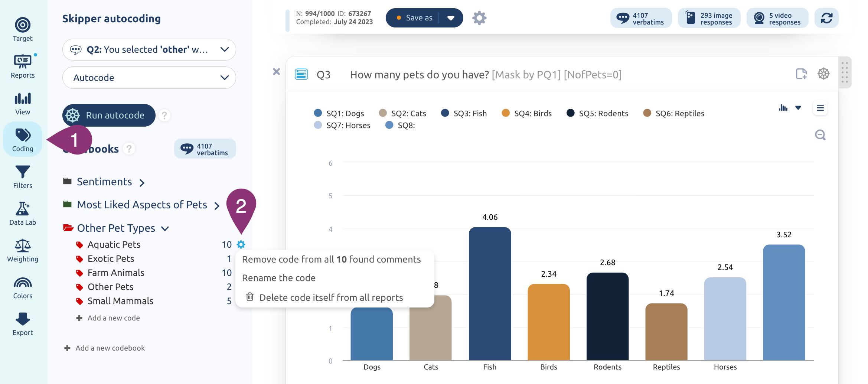Open the chart hamburger menu
868x384 pixels.
tap(820, 108)
